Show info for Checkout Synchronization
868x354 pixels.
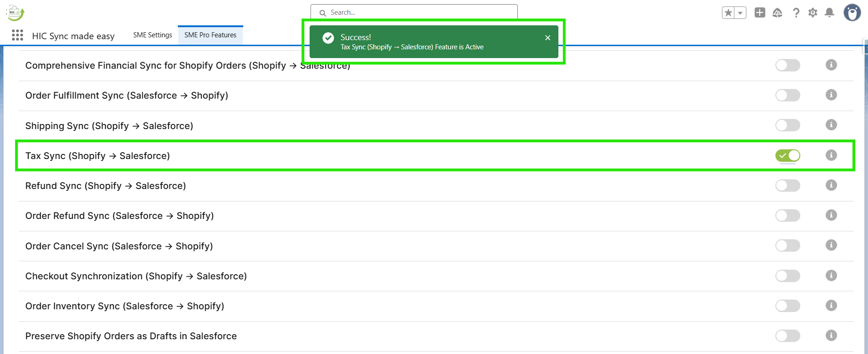pos(831,276)
